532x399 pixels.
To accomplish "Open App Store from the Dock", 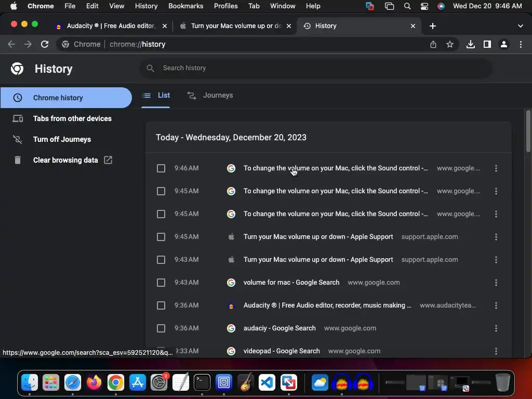I will coord(137,382).
